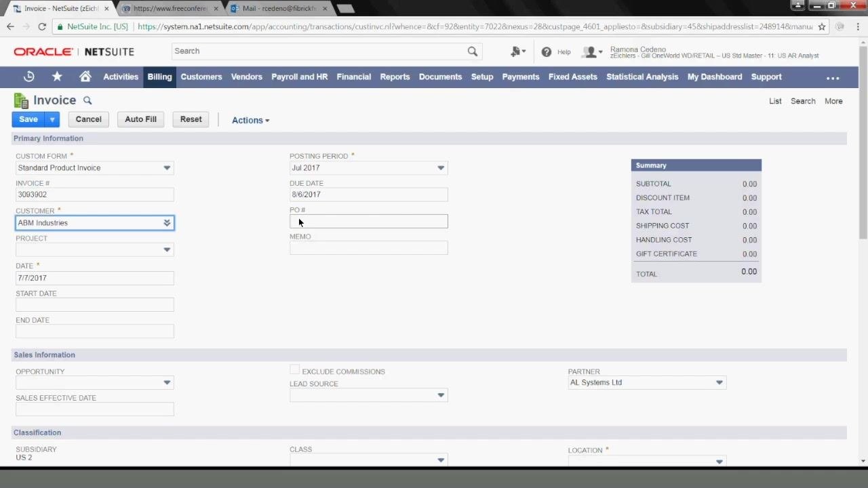Open the Fixed Assets menu
The width and height of the screenshot is (868, 488).
(573, 77)
